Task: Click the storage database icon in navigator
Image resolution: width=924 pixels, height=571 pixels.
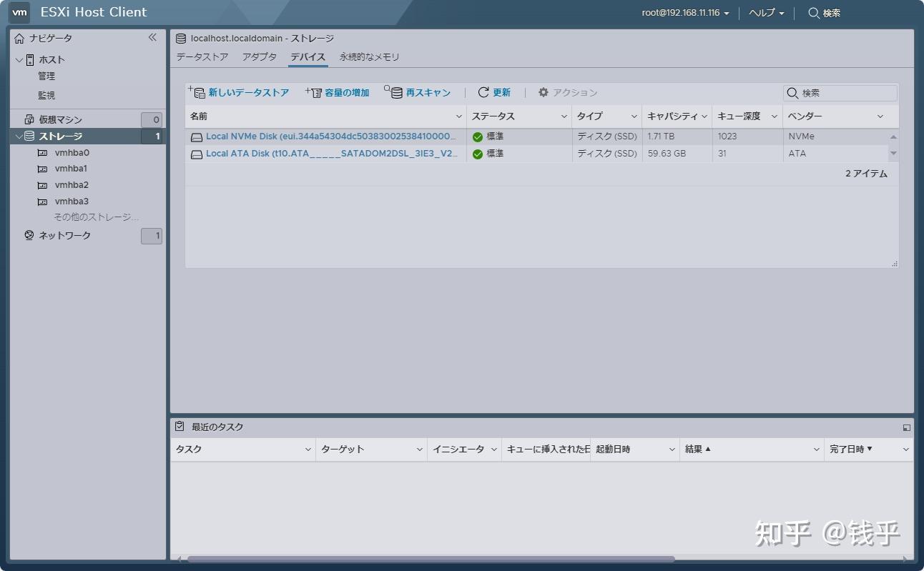Action: coord(29,136)
